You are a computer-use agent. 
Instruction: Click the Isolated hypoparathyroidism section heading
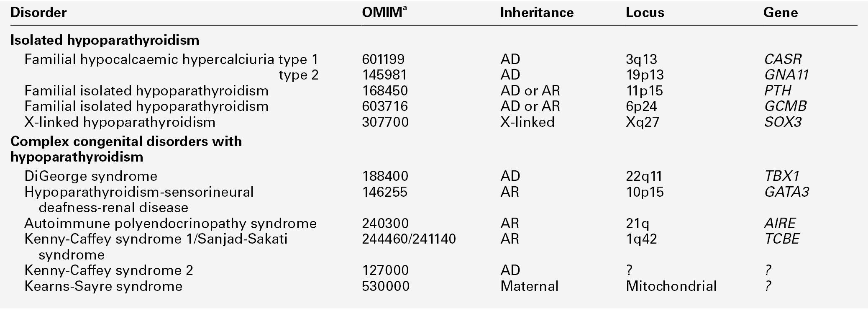[105, 40]
